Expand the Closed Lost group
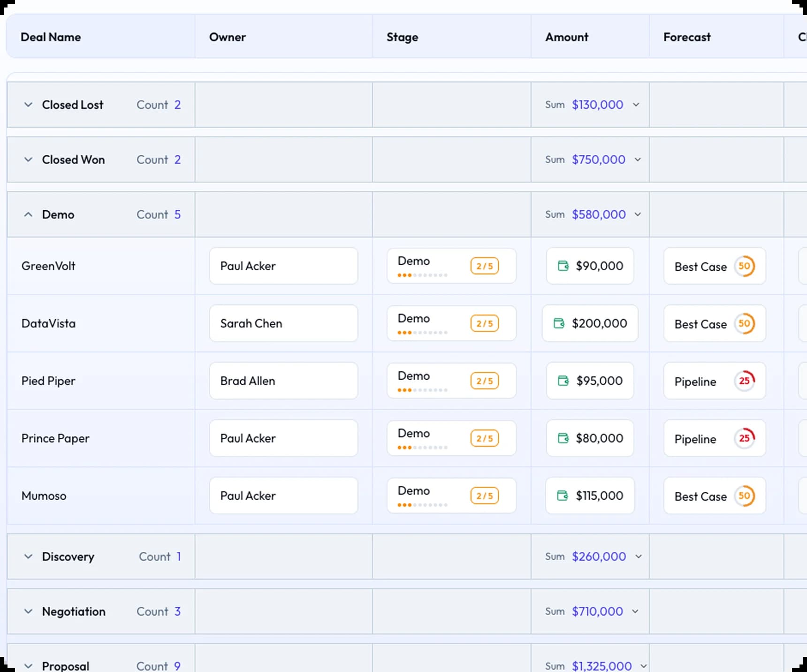 tap(28, 105)
